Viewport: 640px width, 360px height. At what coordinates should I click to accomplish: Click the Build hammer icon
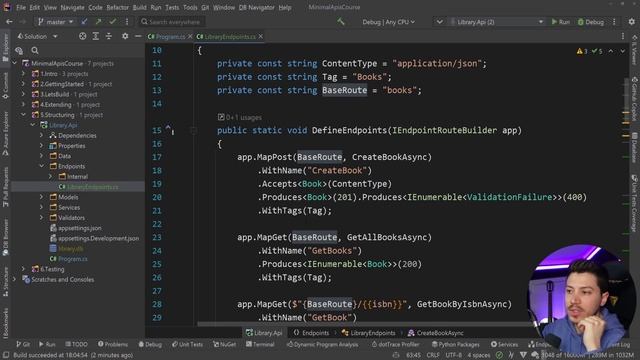(341, 22)
